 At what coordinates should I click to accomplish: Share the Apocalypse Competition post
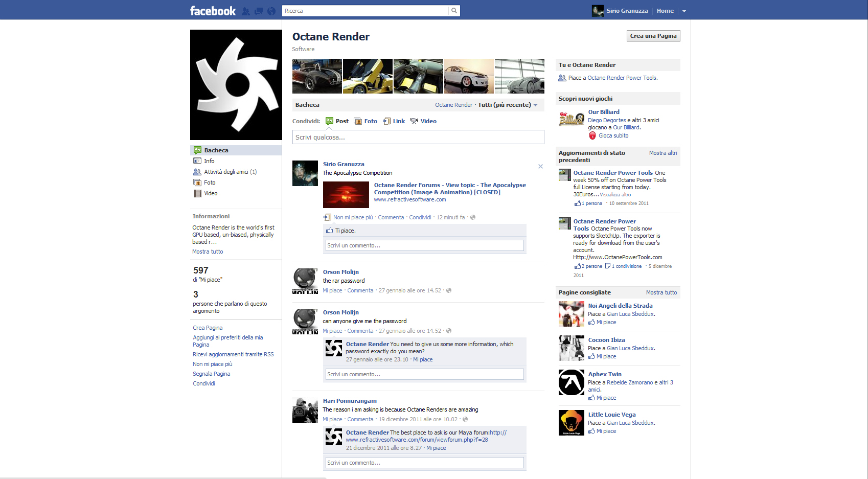click(x=420, y=217)
